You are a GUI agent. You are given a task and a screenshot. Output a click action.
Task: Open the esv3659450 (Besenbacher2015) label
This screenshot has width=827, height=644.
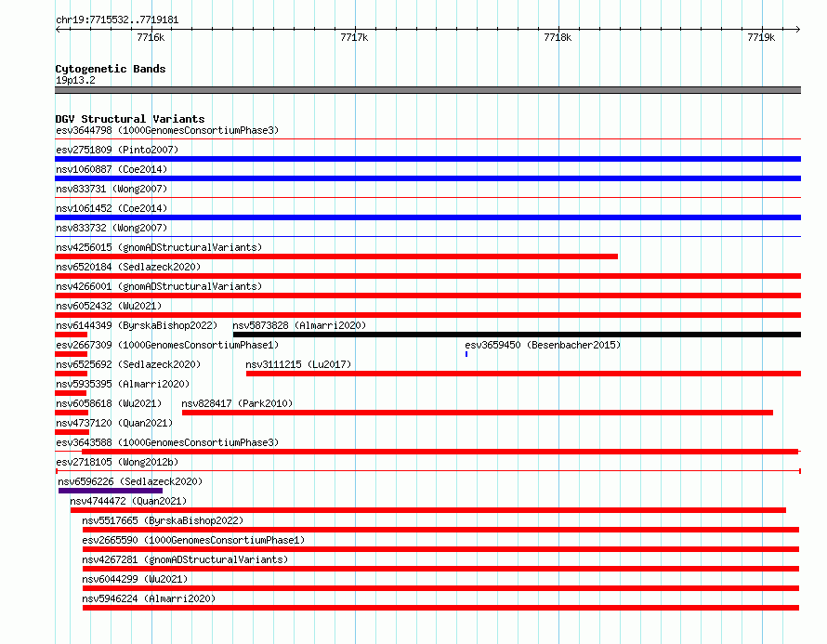point(543,345)
